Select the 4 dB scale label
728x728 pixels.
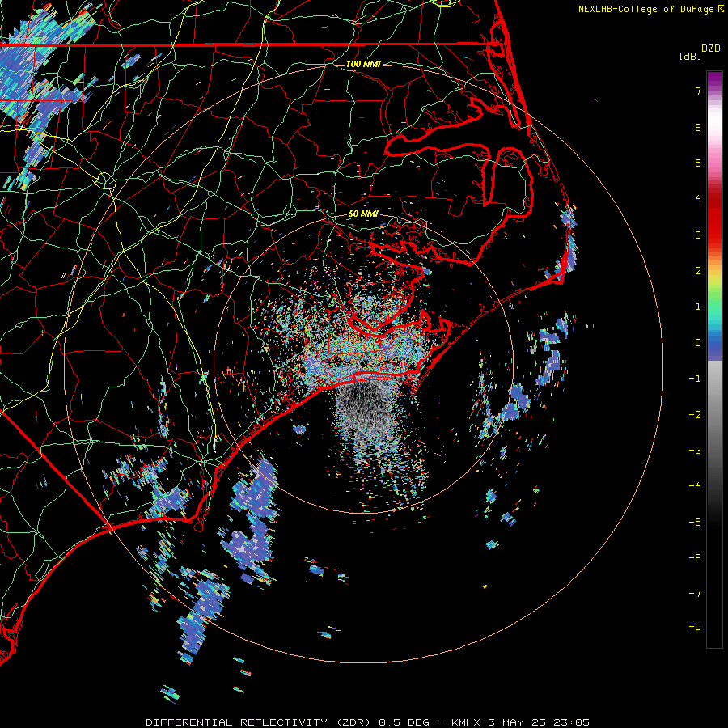click(x=698, y=199)
